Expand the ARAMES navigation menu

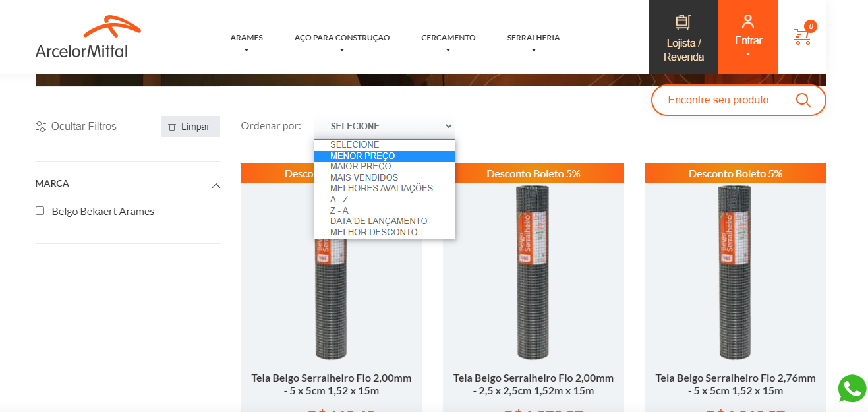[246, 42]
